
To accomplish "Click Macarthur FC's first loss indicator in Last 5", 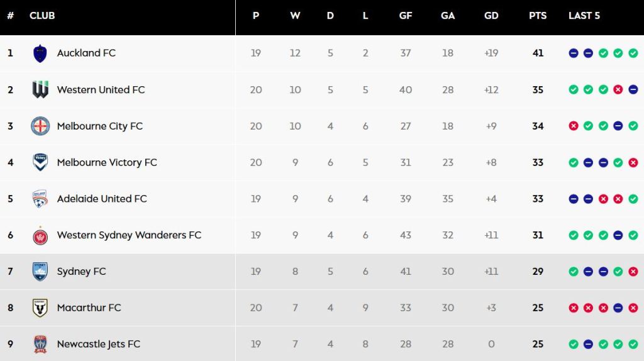I will (x=574, y=308).
